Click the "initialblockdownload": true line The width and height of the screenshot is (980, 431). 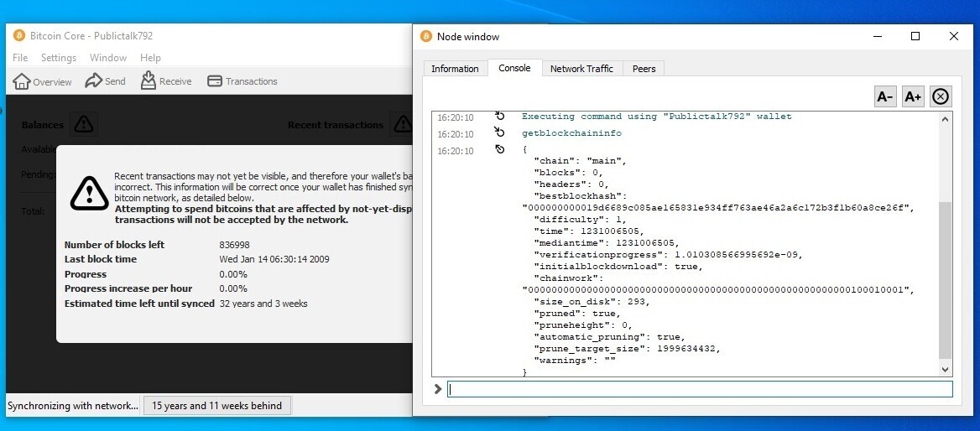coord(618,267)
